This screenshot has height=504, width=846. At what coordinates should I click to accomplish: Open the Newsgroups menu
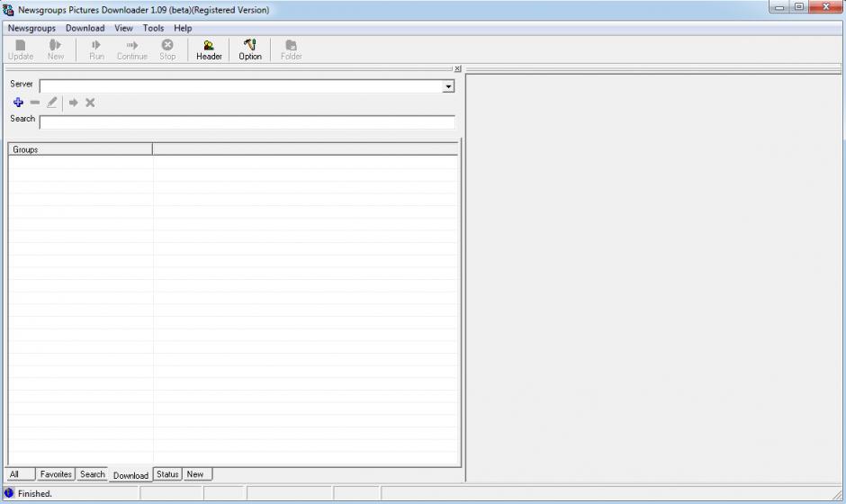[31, 28]
